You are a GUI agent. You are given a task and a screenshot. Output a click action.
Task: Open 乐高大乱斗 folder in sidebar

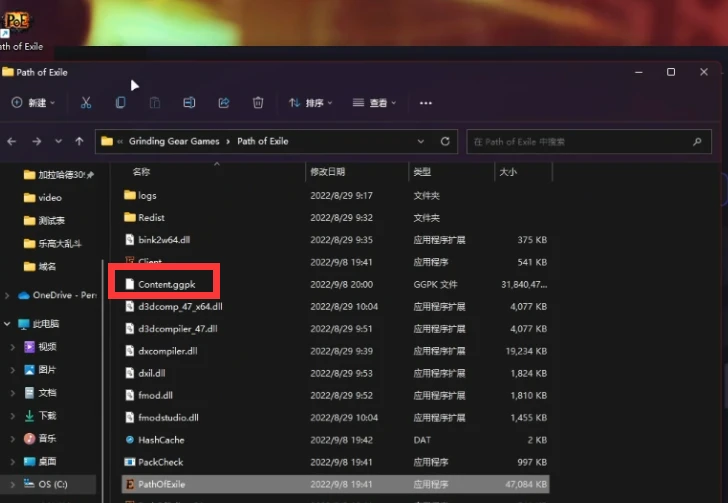click(x=52, y=243)
